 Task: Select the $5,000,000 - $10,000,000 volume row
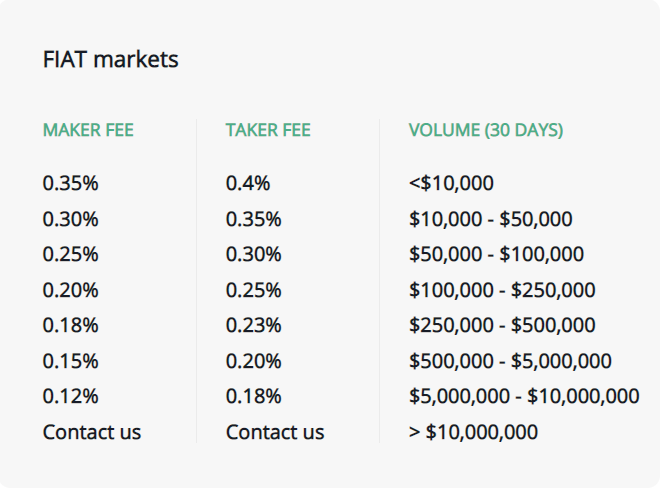(524, 396)
